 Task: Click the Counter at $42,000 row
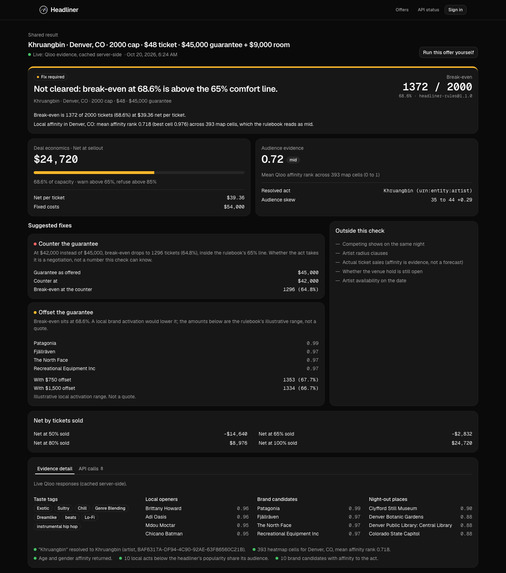(176, 281)
